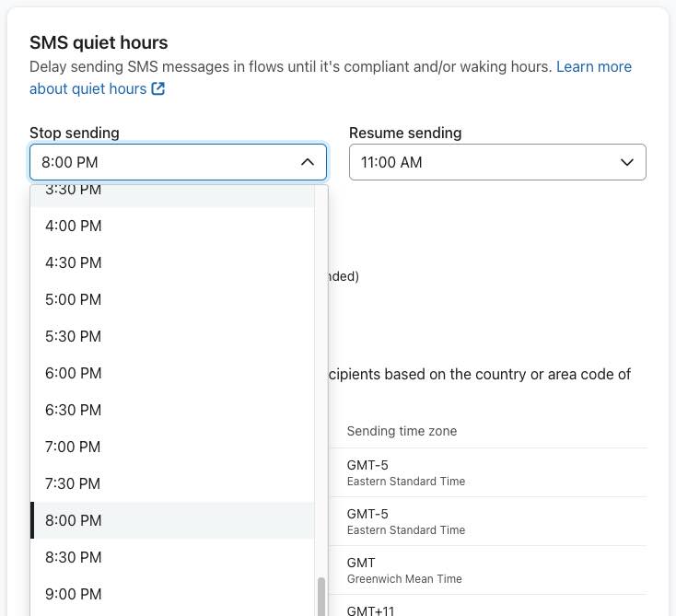Click the first GMT-5 Eastern Standard Time row
The height and width of the screenshot is (616, 676).
click(488, 473)
